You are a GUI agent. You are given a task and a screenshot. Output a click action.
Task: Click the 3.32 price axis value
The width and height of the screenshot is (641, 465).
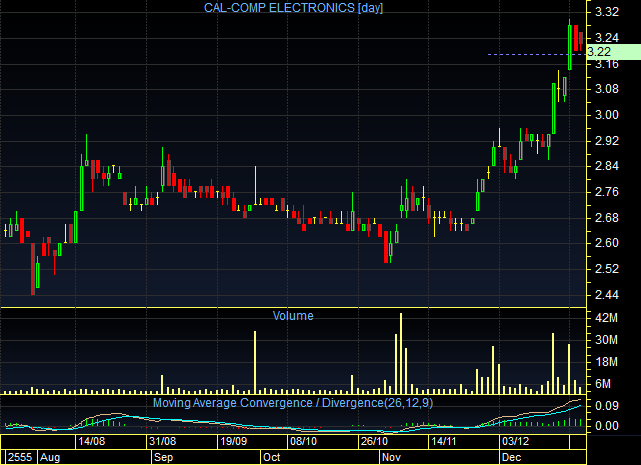click(607, 12)
